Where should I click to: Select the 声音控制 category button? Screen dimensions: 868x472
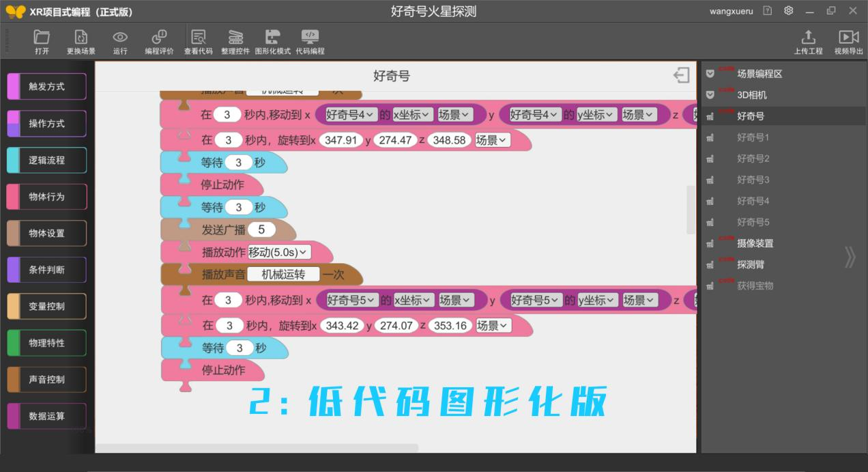coord(46,379)
